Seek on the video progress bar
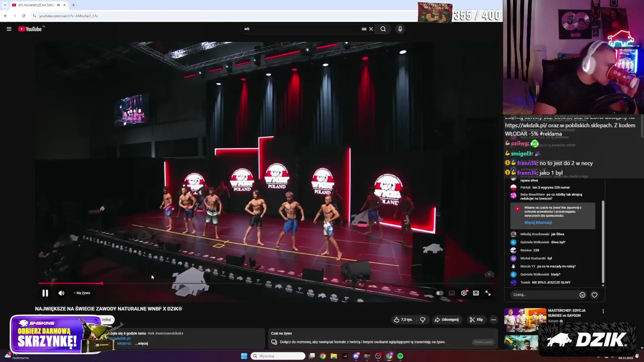Screen dimensions: 644x362 [267, 284]
